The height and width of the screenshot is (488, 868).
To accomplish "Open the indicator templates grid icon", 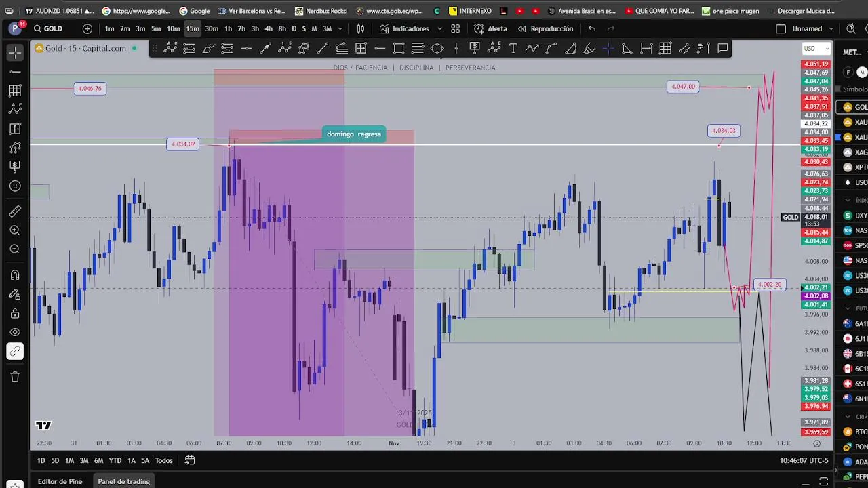I will 456,28.
